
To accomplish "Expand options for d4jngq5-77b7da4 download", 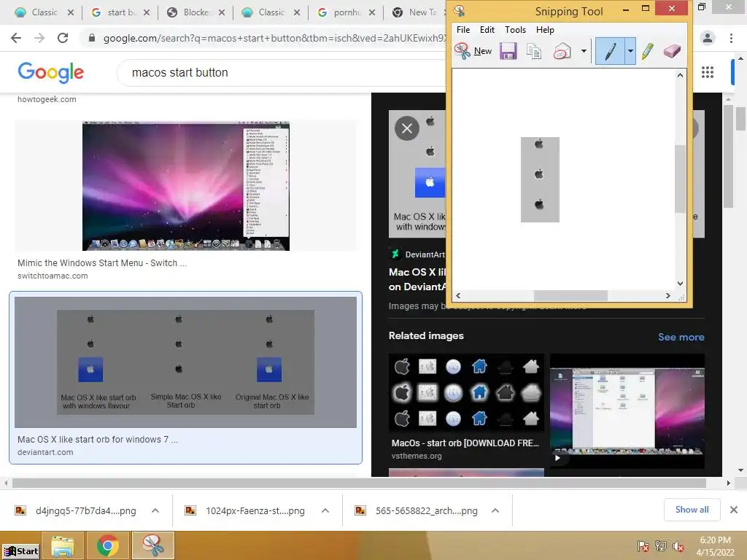I will [x=155, y=510].
